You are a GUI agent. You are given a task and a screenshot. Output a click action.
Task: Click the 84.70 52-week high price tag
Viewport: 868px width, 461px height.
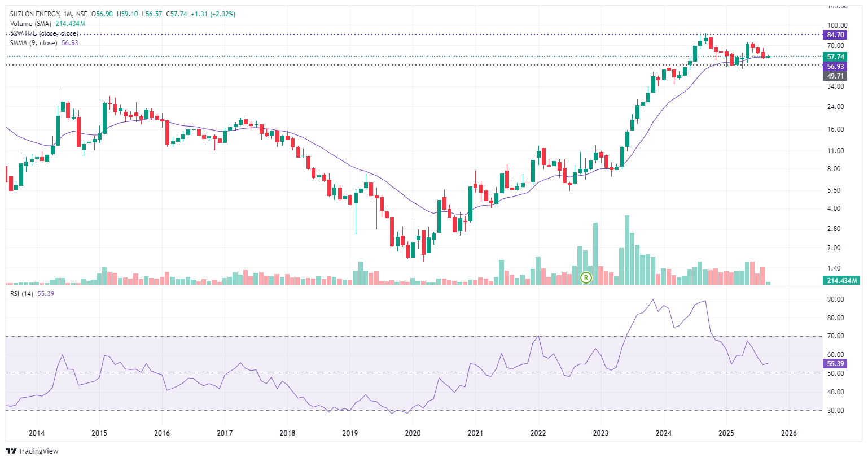tap(835, 35)
